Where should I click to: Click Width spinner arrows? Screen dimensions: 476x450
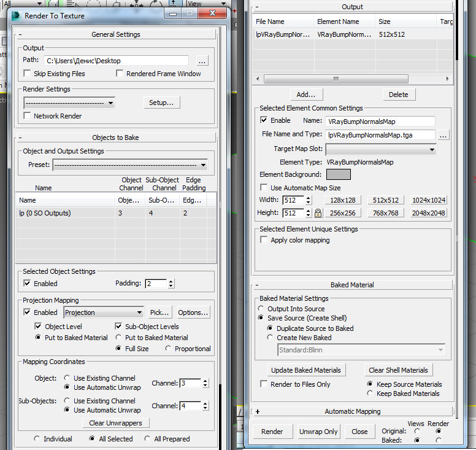pos(309,200)
